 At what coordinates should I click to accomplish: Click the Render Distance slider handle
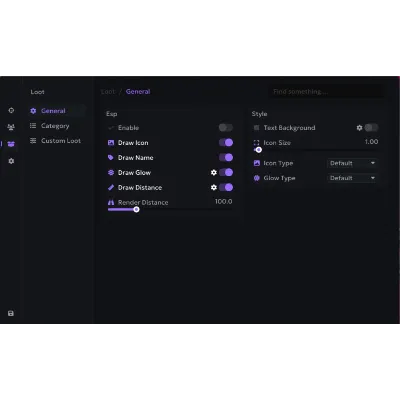point(136,209)
